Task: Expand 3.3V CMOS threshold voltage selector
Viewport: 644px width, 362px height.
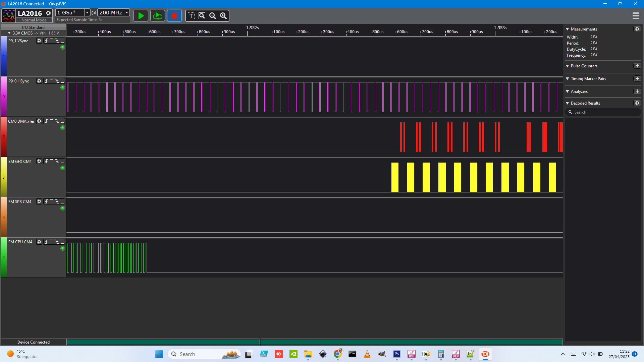Action: click(9, 33)
